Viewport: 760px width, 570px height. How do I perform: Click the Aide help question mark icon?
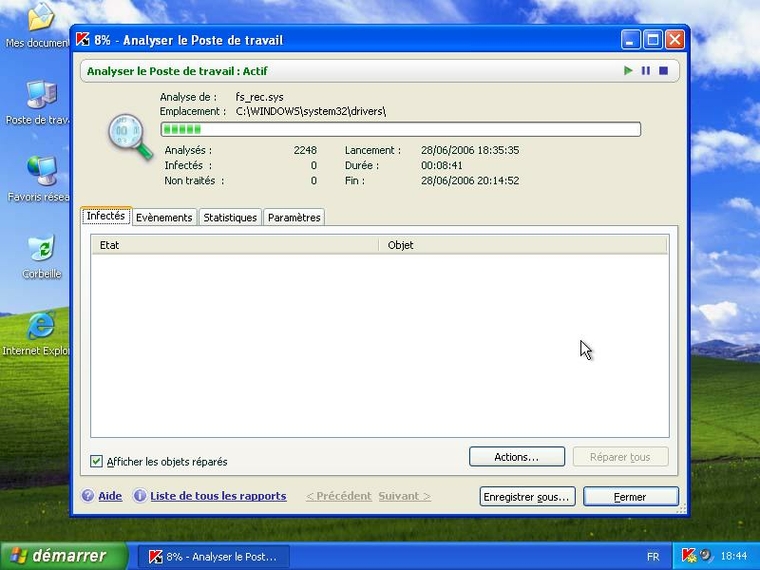tap(88, 496)
